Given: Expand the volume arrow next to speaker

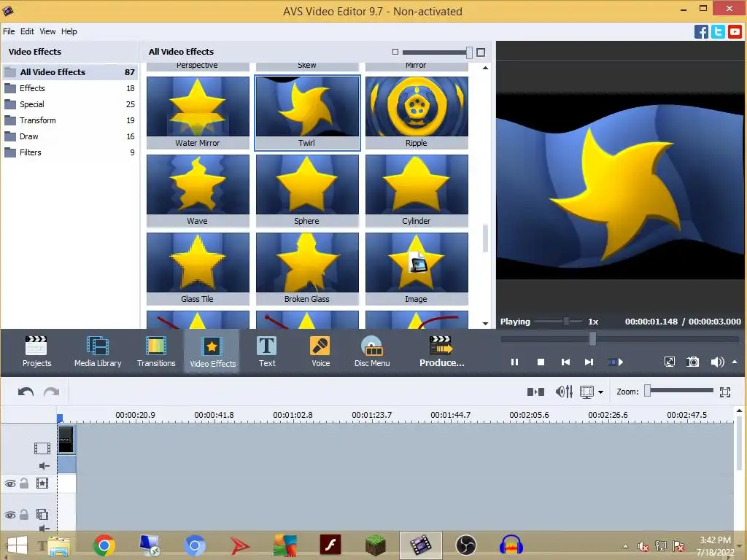Looking at the screenshot, I should pos(735,362).
